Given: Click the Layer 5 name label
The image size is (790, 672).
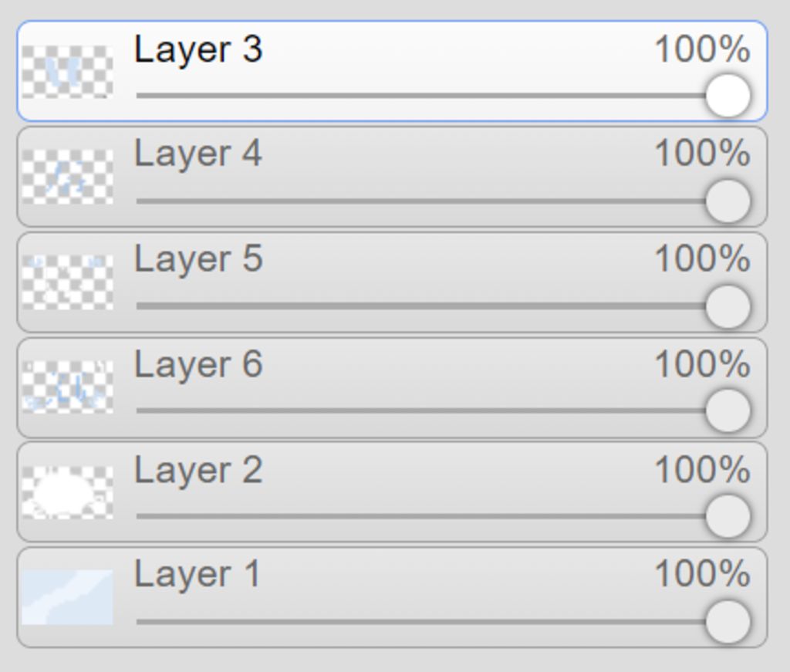Looking at the screenshot, I should pyautogui.click(x=198, y=259).
